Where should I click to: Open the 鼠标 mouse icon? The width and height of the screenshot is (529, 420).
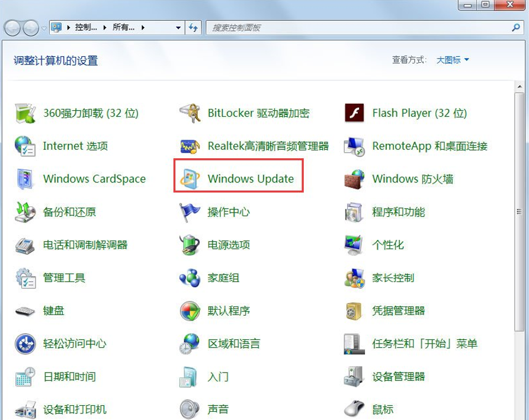coord(354,409)
